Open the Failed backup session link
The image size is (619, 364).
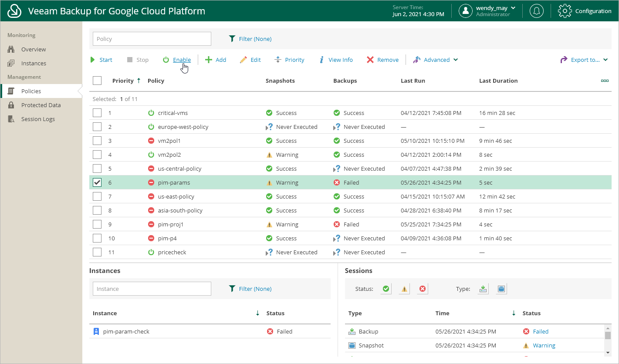point(541,331)
